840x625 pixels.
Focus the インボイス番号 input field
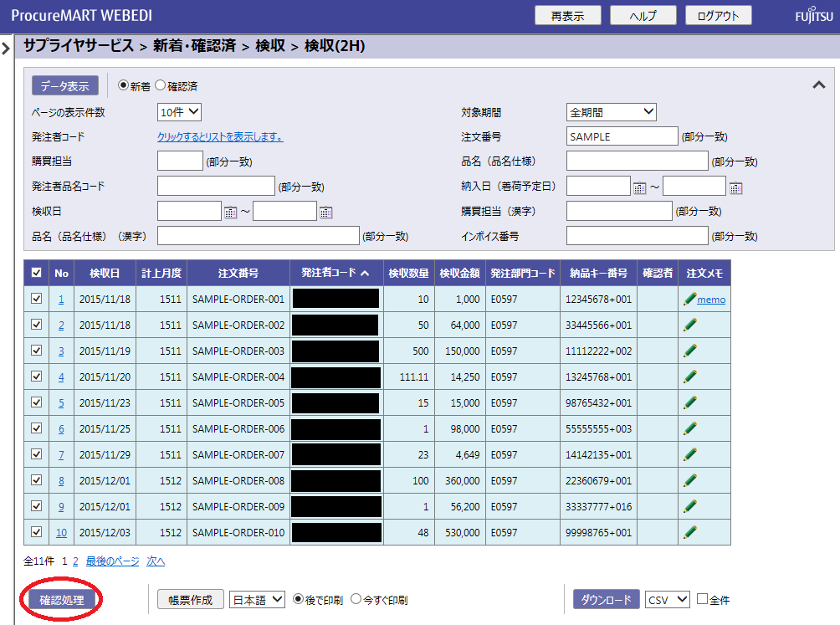[638, 236]
